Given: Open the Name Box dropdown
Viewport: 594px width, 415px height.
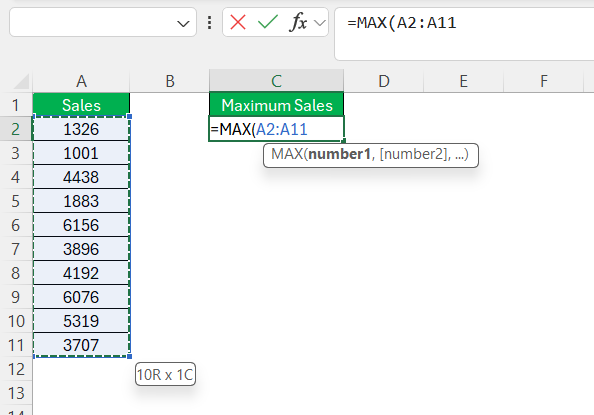Looking at the screenshot, I should 183,24.
